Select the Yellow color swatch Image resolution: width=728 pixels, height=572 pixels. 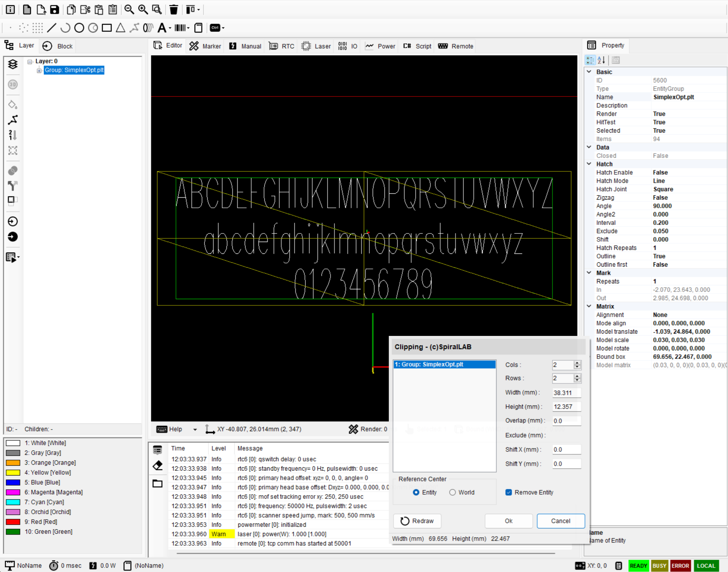[x=13, y=473]
